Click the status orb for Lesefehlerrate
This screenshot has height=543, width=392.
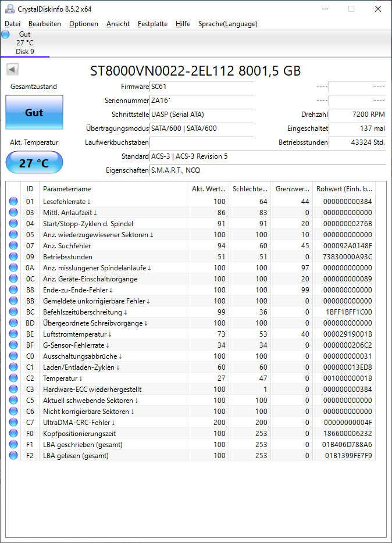click(x=13, y=201)
